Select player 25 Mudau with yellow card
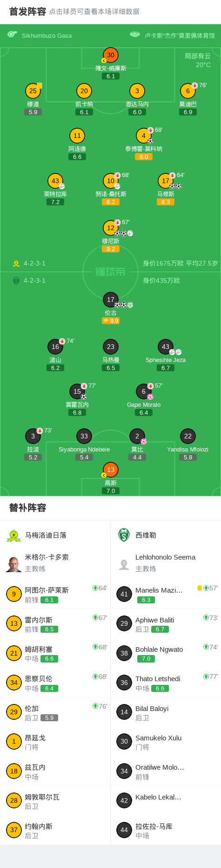The width and height of the screenshot is (221, 868). [33, 91]
